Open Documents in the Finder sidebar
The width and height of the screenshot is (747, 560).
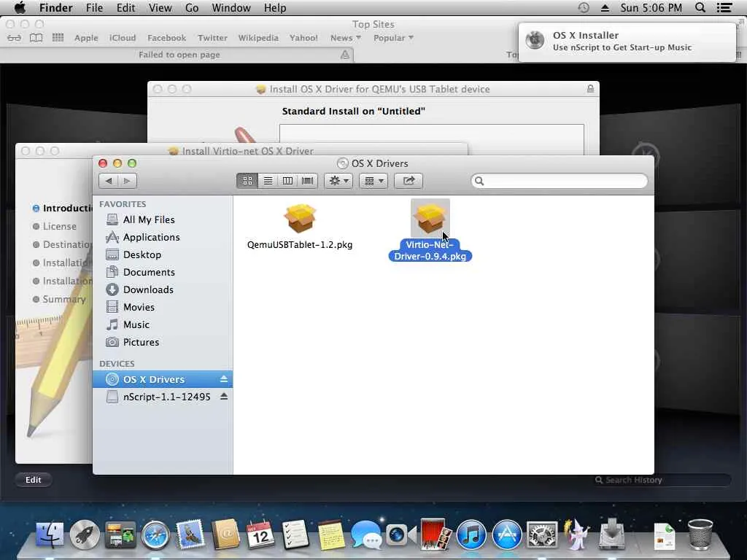pos(163,273)
